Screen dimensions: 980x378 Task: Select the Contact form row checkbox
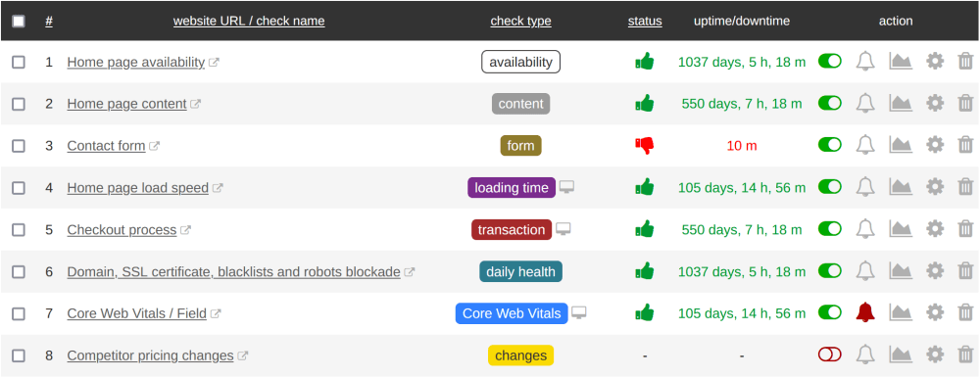point(19,146)
